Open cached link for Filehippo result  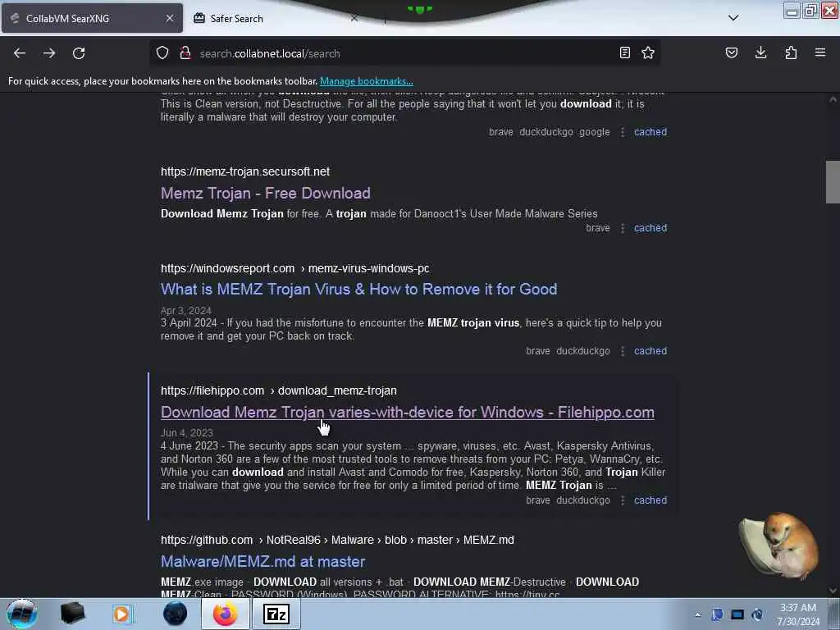pyautogui.click(x=651, y=500)
